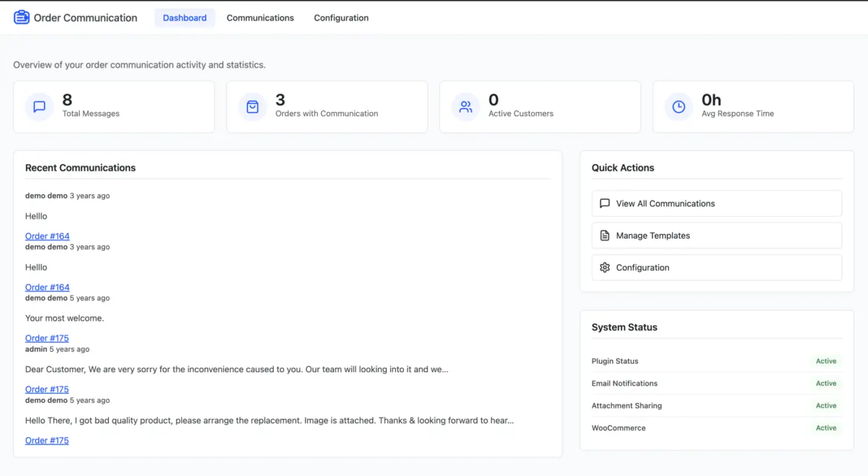
Task: Click the order box icon on Orders with Communication
Action: point(252,106)
